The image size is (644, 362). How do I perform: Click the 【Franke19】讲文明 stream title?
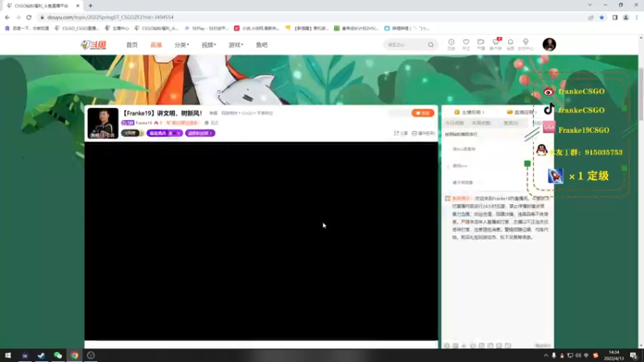click(x=163, y=113)
